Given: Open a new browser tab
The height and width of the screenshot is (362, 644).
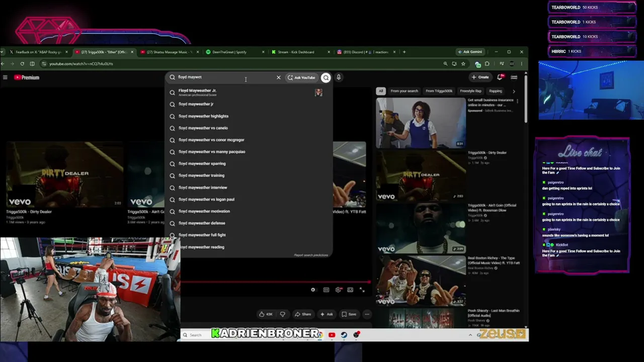Looking at the screenshot, I should (404, 52).
